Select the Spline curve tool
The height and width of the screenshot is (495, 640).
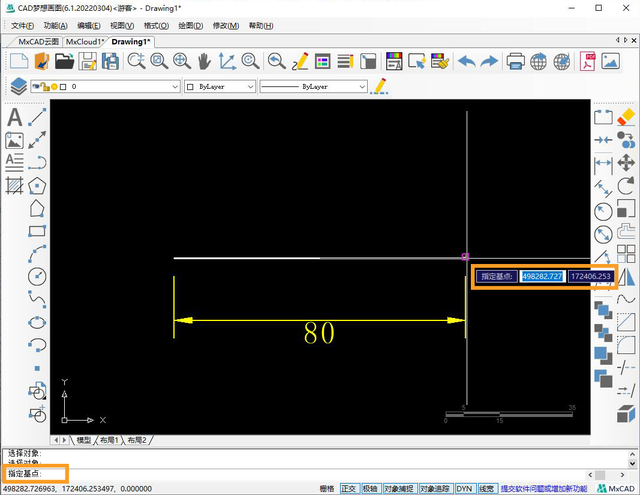coord(37,300)
